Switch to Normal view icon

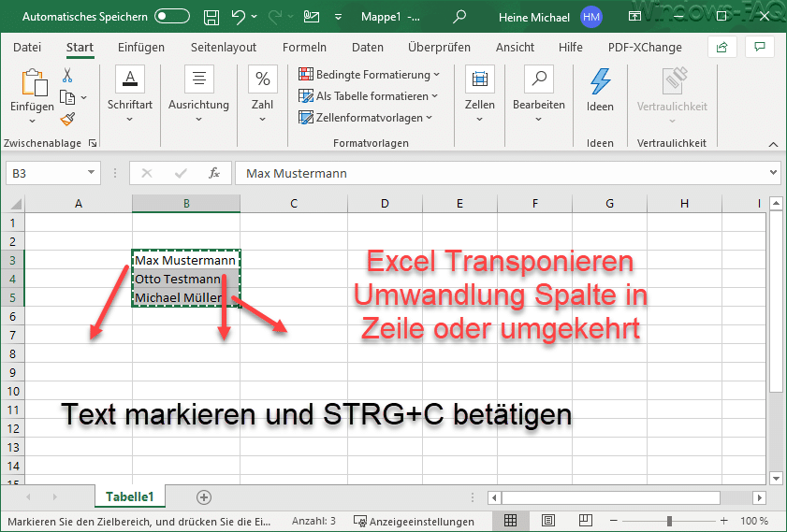(x=510, y=521)
